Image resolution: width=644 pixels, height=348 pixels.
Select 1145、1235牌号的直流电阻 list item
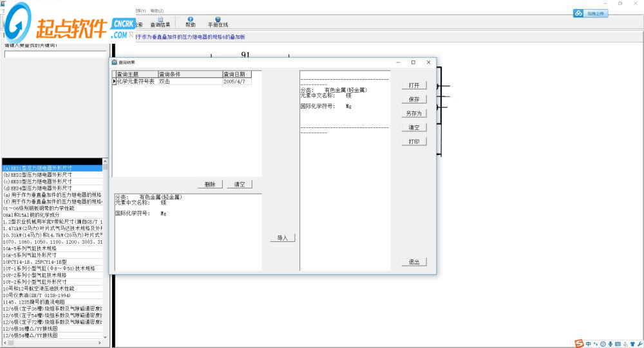point(52,302)
